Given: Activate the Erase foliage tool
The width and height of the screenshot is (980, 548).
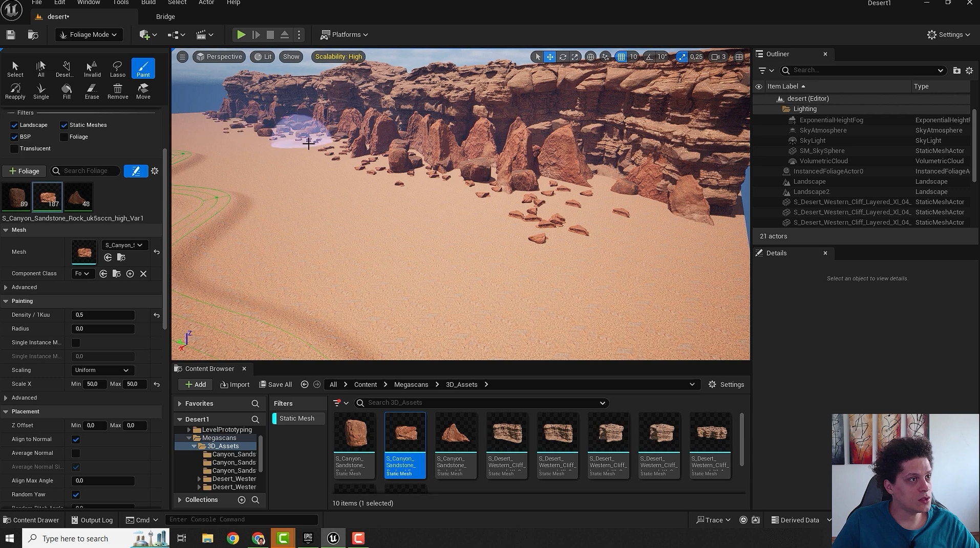Looking at the screenshot, I should click(92, 91).
